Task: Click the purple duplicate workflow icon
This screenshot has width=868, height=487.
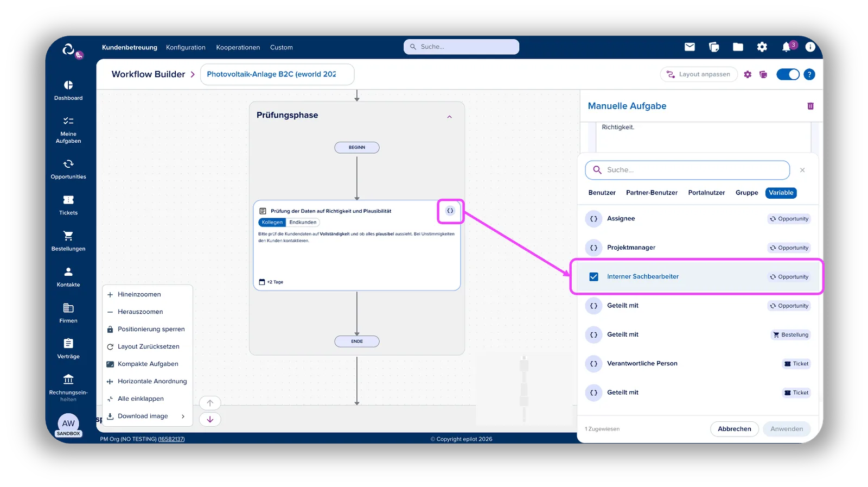Action: tap(763, 74)
